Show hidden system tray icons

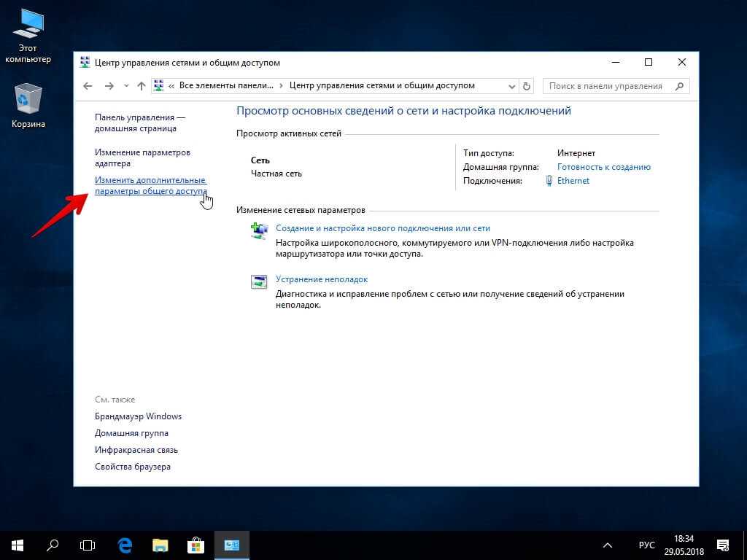pos(607,545)
